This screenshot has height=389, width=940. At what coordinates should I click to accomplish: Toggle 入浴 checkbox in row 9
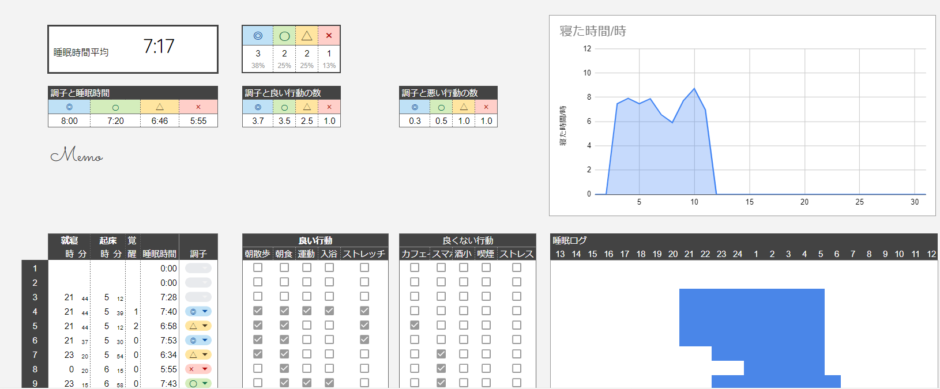point(329,383)
